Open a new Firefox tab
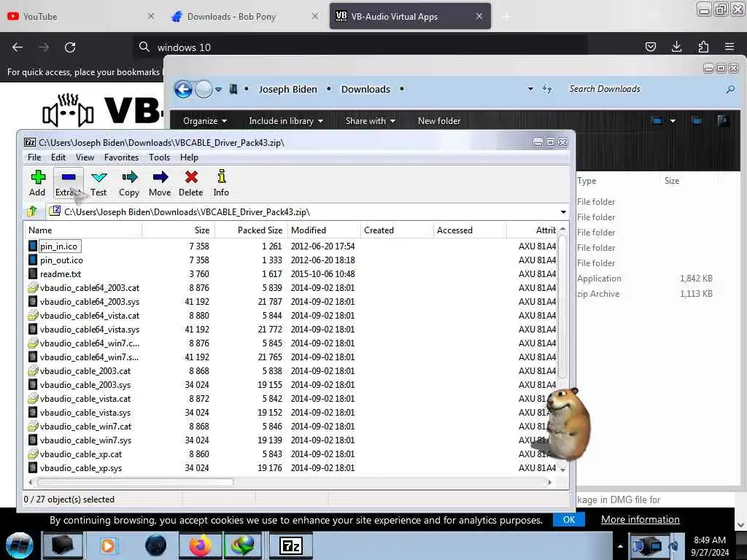The image size is (747, 560). click(506, 17)
